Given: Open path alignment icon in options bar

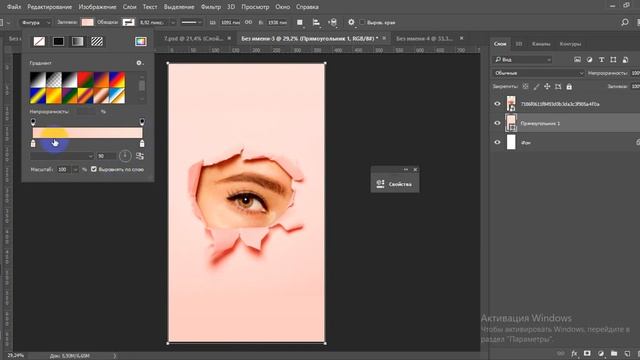Looking at the screenshot, I should click(x=316, y=22).
